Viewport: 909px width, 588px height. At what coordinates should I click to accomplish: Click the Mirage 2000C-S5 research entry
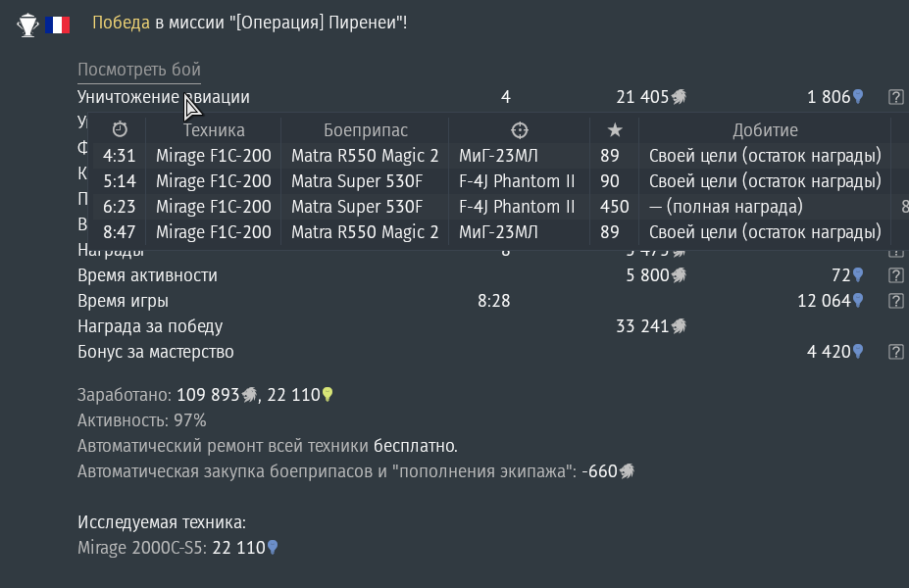[177, 548]
